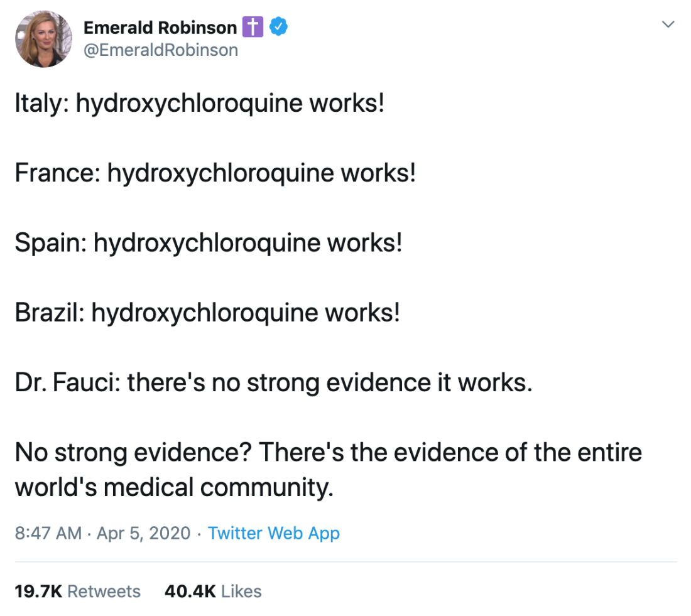The height and width of the screenshot is (616, 691).
Task: Click the Retweets label text
Action: (104, 592)
